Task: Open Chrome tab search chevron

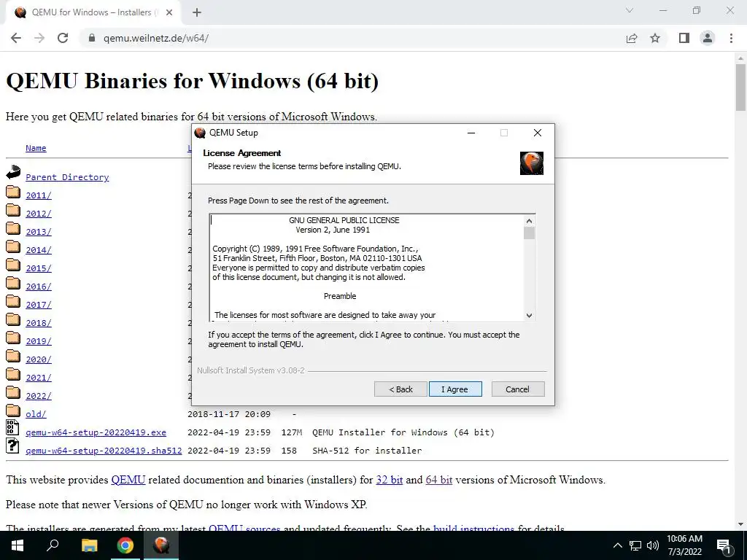Action: pyautogui.click(x=630, y=10)
